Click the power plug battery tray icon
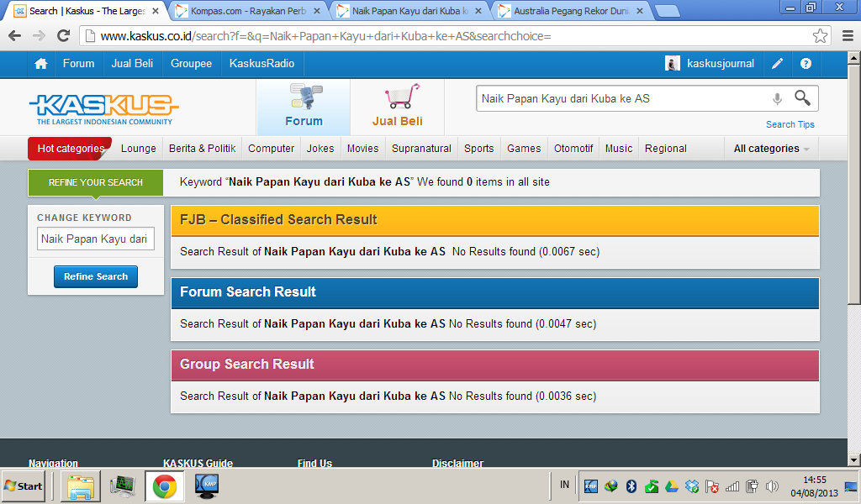 [x=753, y=486]
